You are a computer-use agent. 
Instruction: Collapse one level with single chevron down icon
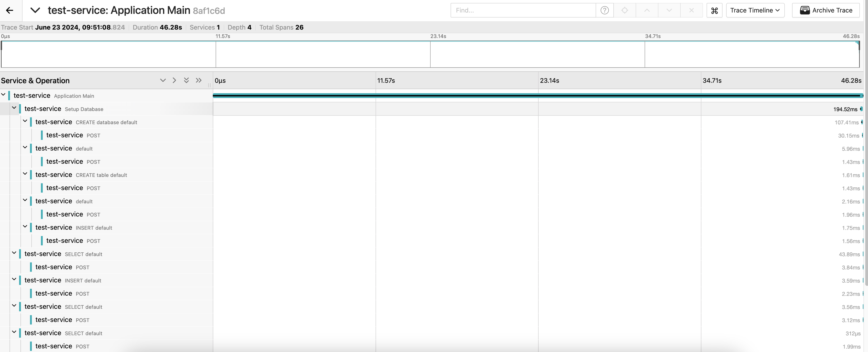click(x=163, y=80)
